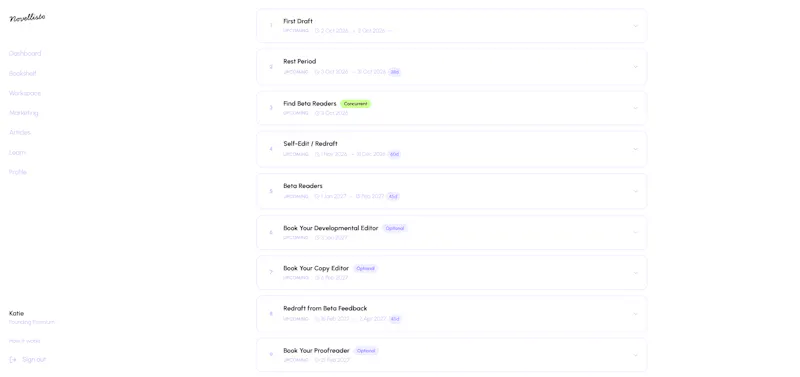Click the 60d duration badge
Image resolution: width=800 pixels, height=377 pixels.
click(x=394, y=154)
